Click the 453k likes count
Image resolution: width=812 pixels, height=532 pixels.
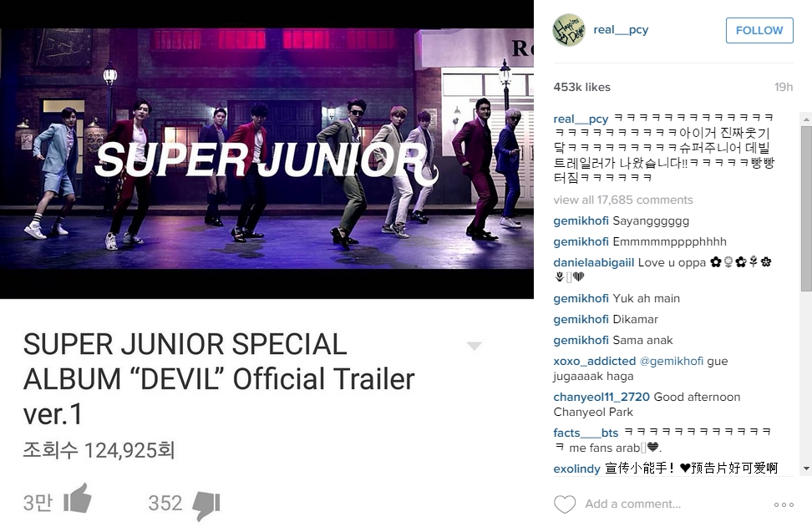pos(581,87)
